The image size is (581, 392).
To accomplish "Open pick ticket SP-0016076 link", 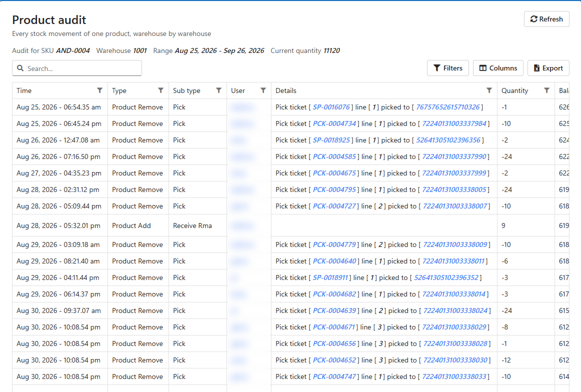I will pos(331,107).
